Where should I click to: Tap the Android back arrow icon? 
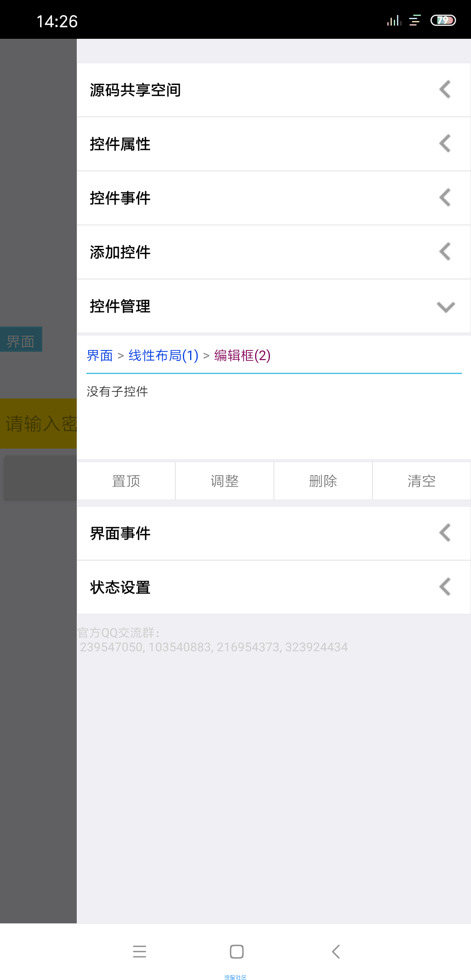point(335,951)
